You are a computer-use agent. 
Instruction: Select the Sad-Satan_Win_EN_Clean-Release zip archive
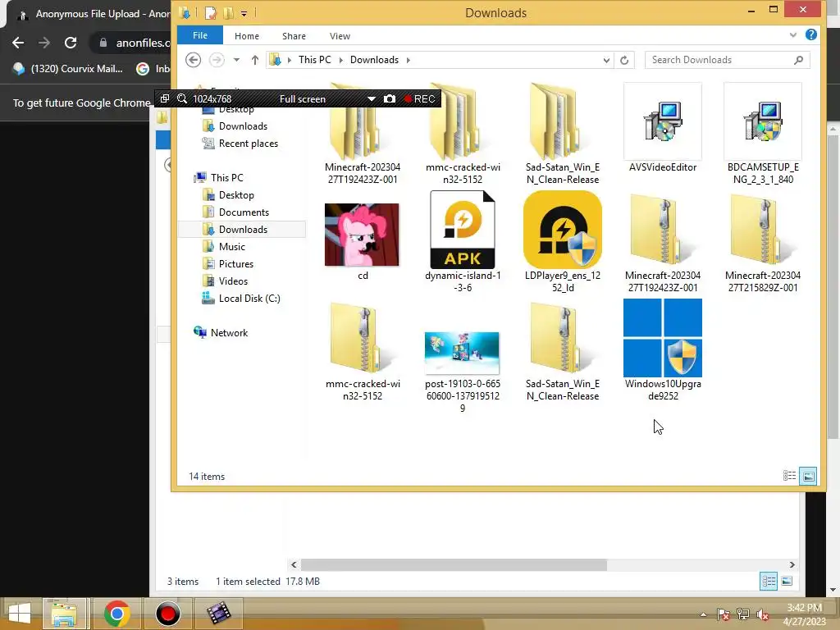(x=563, y=350)
